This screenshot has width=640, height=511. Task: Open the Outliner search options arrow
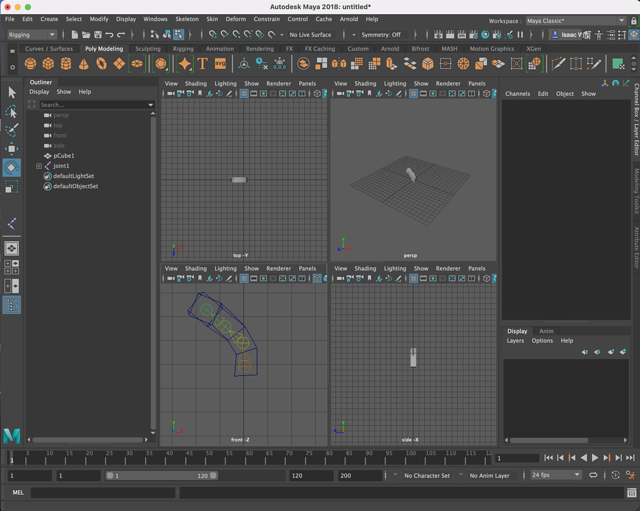pyautogui.click(x=151, y=105)
